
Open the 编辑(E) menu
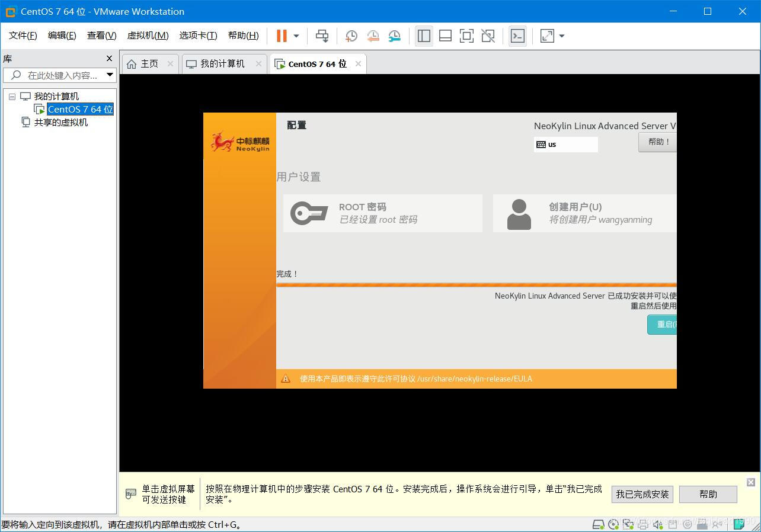pos(62,36)
